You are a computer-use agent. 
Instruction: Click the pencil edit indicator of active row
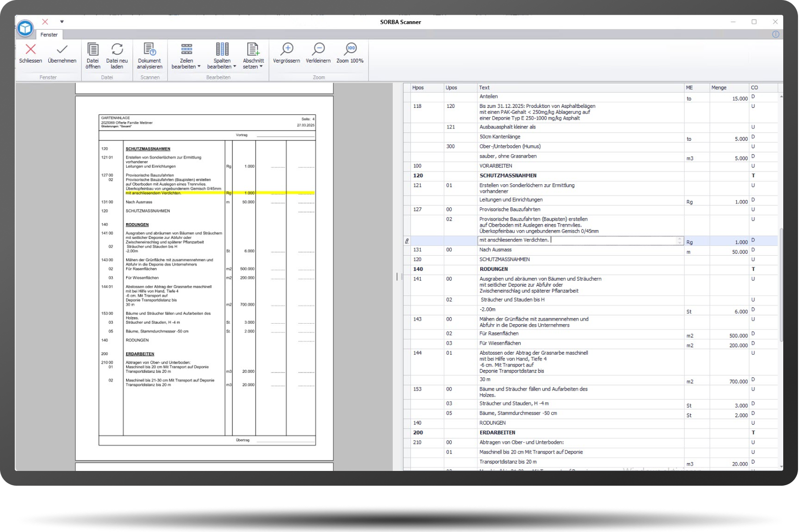[407, 241]
